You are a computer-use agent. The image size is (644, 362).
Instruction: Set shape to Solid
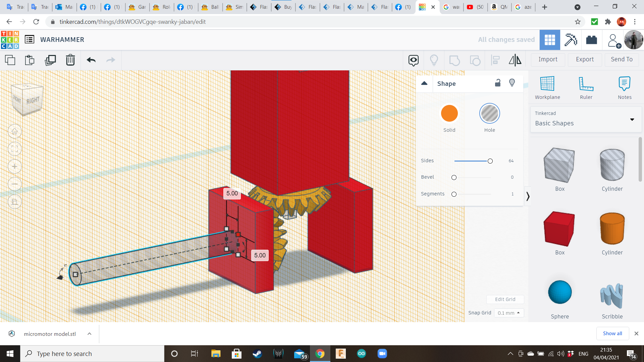(449, 113)
